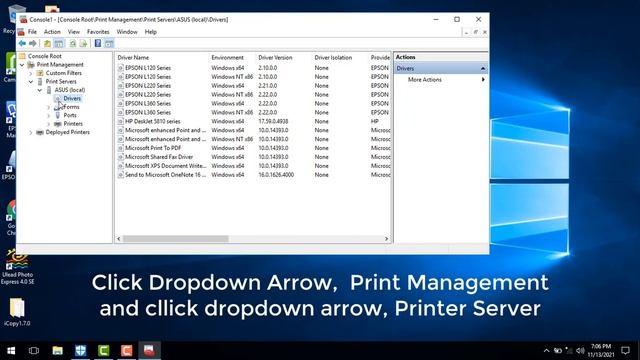640x360 pixels.
Task: Expand the Ports tree node
Action: (x=49, y=116)
